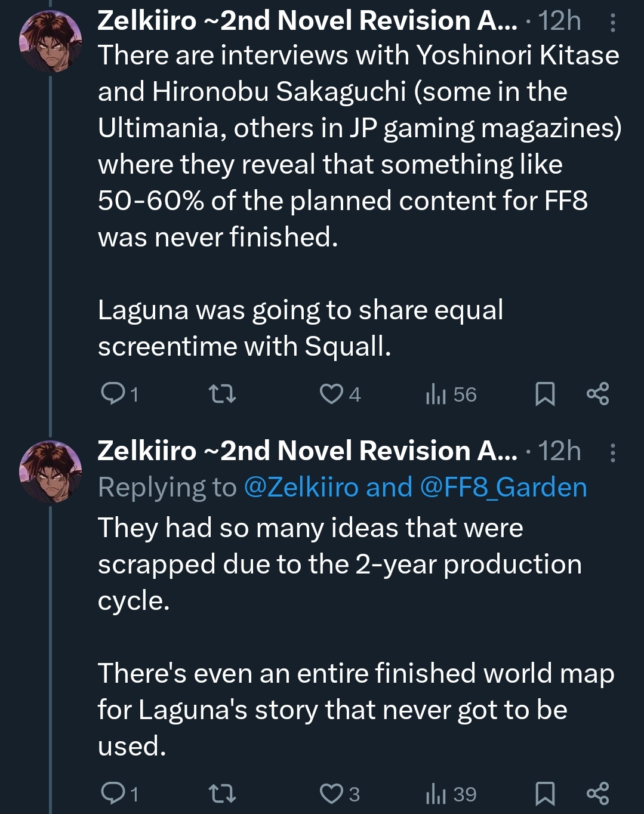Open the @Zelkiiro mention link
Screen dimensions: 644x814
click(301, 488)
